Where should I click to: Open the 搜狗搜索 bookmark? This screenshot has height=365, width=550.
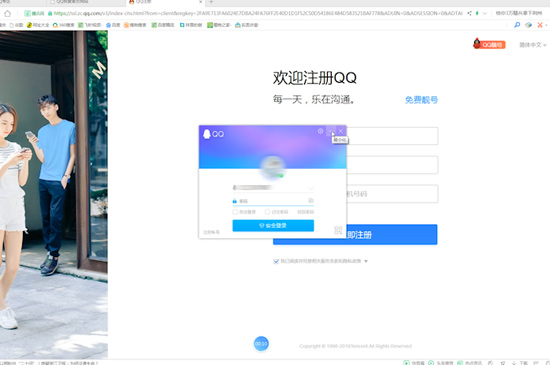(135, 25)
